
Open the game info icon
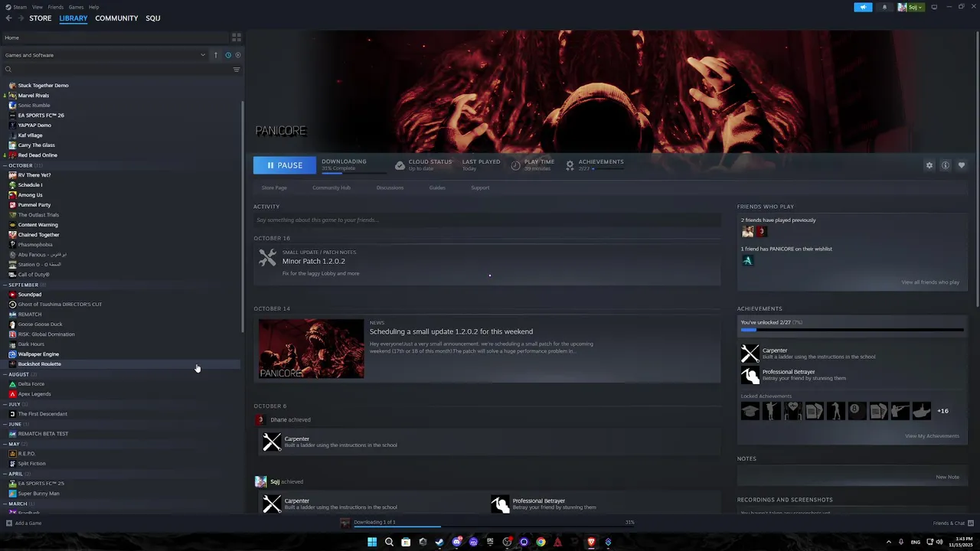tap(946, 165)
